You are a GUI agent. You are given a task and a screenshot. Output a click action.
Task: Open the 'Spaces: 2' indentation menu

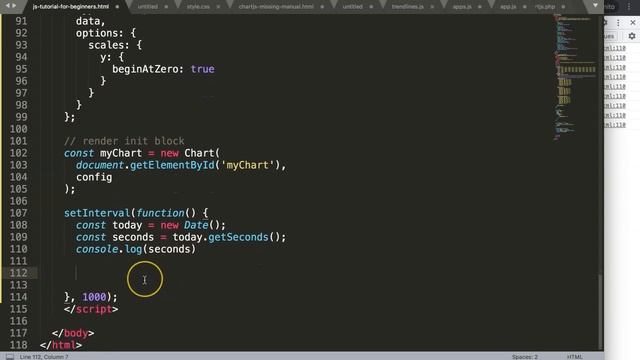click(524, 357)
